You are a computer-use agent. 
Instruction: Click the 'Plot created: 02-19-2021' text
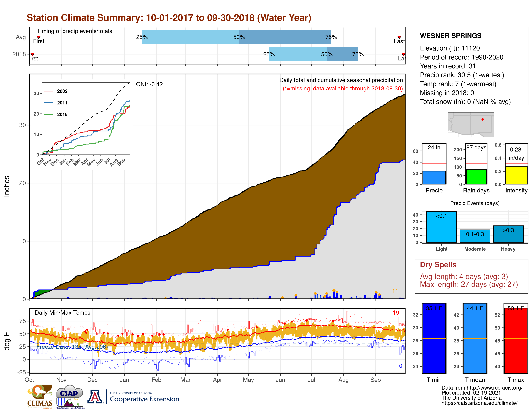[471, 393]
